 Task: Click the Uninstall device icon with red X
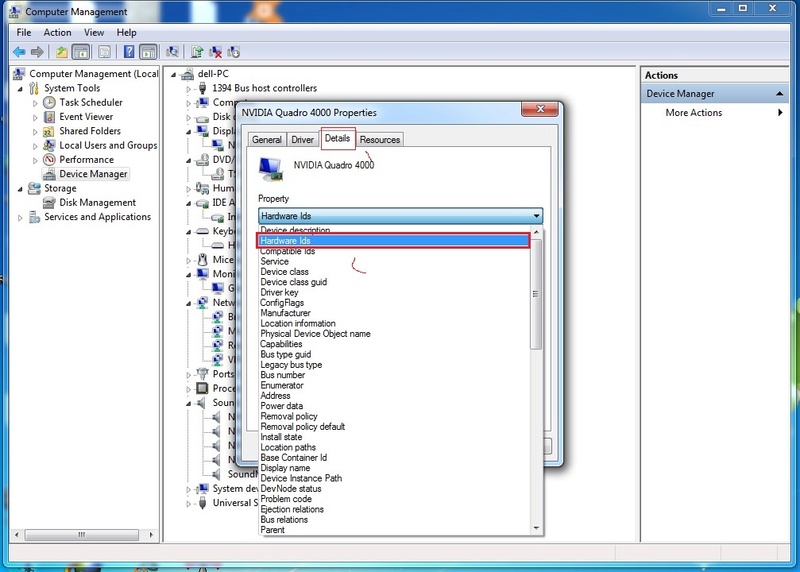(x=216, y=52)
